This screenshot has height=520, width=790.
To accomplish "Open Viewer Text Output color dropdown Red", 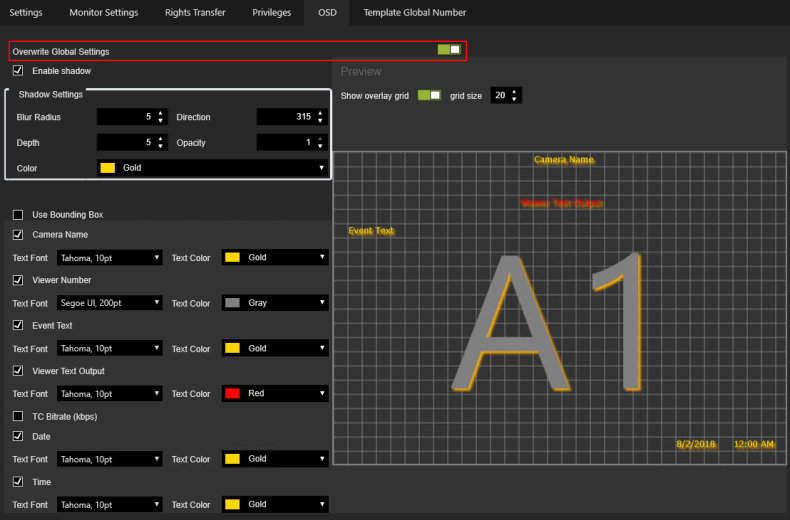I will (275, 394).
